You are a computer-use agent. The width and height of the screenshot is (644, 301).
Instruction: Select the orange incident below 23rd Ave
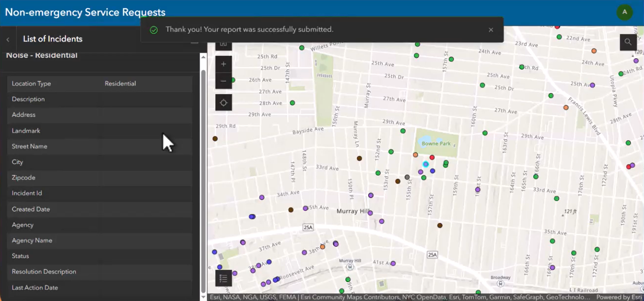594,51
